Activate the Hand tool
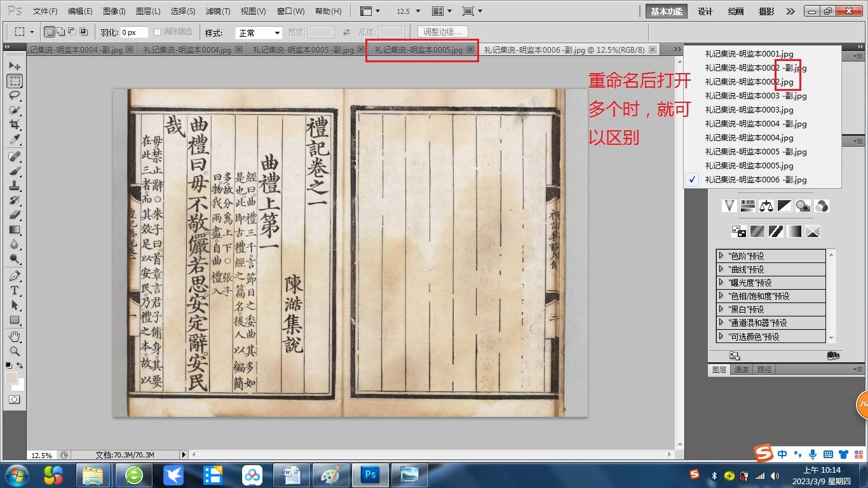Viewport: 868px width, 488px height. tap(15, 335)
